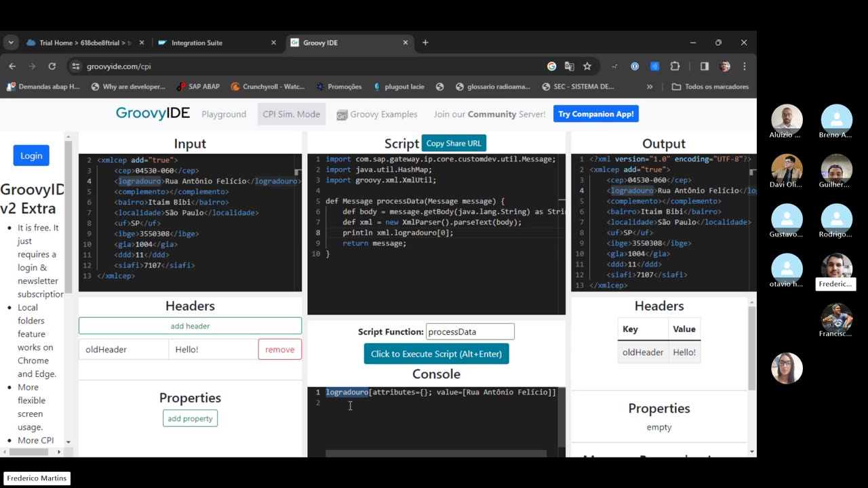Image resolution: width=868 pixels, height=488 pixels.
Task: Open the glossario radioama bookmark
Action: point(493,87)
